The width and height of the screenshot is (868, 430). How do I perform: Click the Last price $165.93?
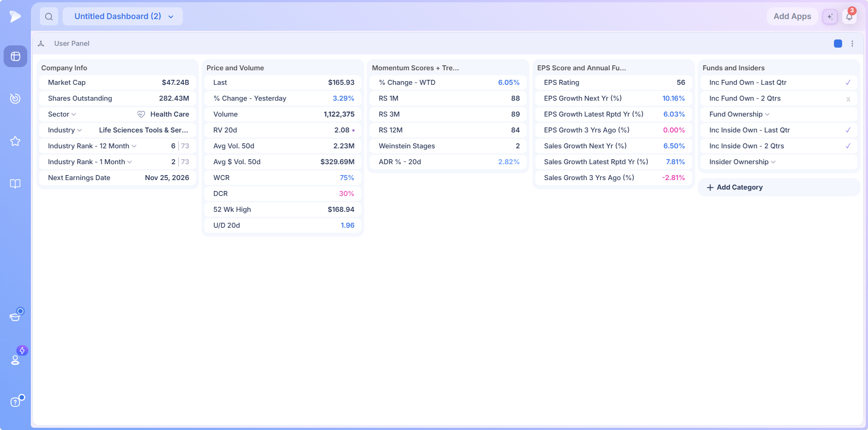coord(341,83)
